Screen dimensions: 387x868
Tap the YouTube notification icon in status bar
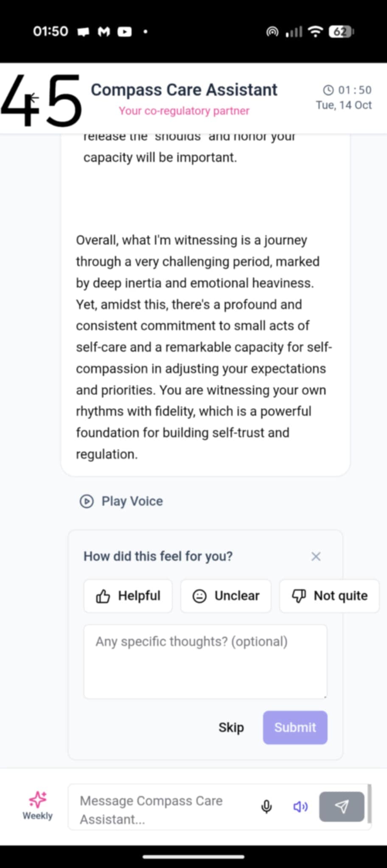[x=124, y=32]
